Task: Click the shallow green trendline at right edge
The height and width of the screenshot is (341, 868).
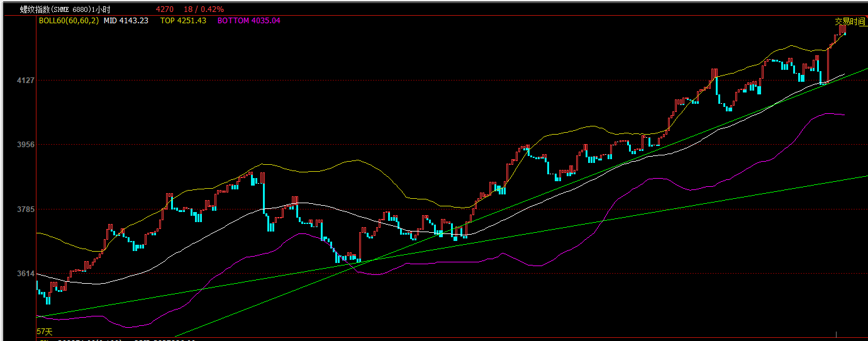Action: point(862,177)
